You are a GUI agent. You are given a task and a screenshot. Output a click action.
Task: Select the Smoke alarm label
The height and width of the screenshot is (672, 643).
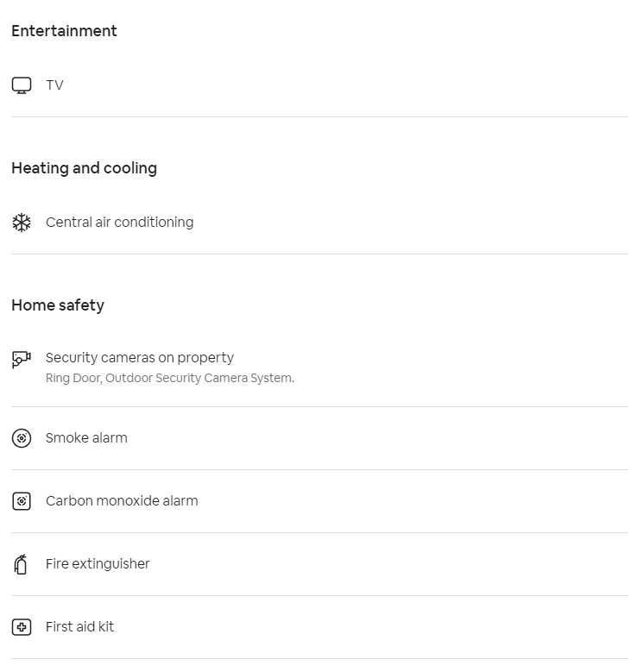coord(86,438)
